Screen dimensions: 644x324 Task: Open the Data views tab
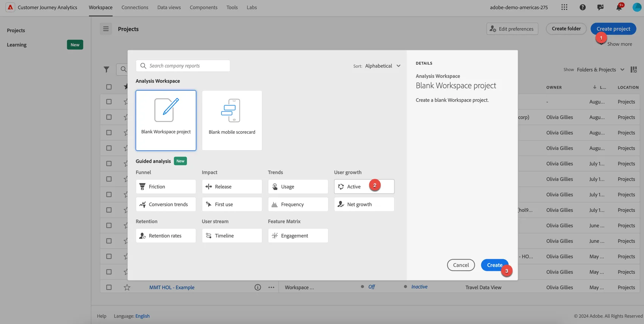[169, 7]
